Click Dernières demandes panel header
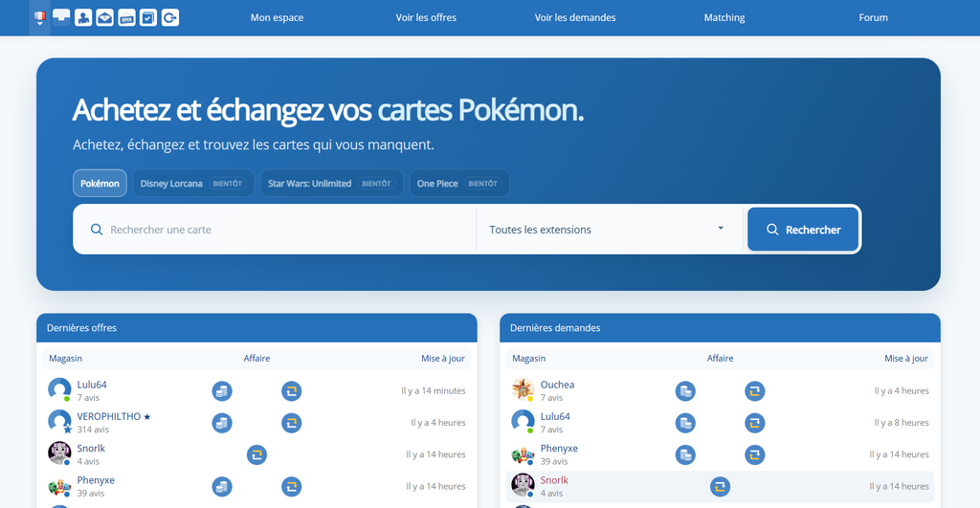This screenshot has width=980, height=508. [x=720, y=328]
